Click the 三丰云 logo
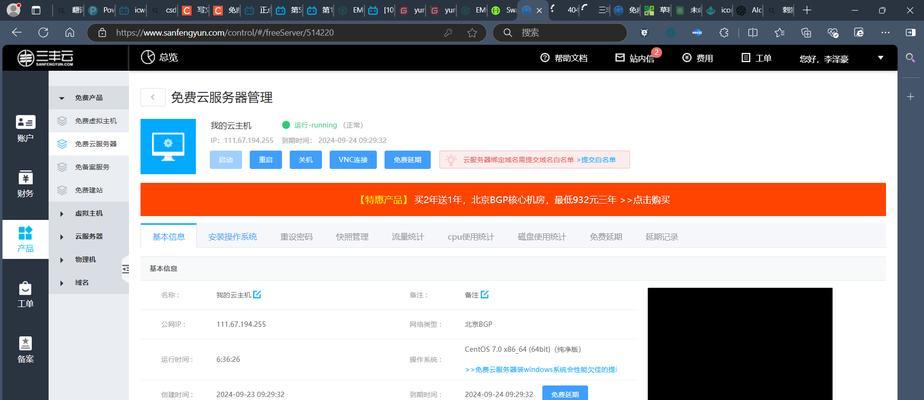 coord(45,58)
